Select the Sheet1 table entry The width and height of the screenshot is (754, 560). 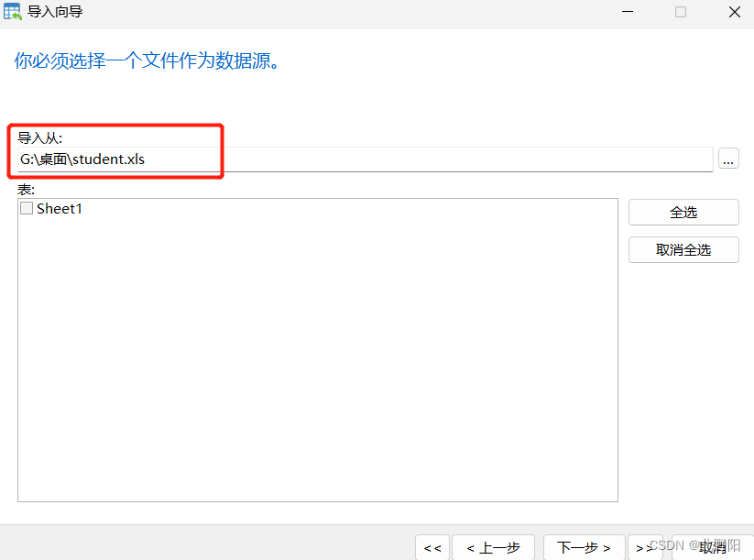point(60,208)
